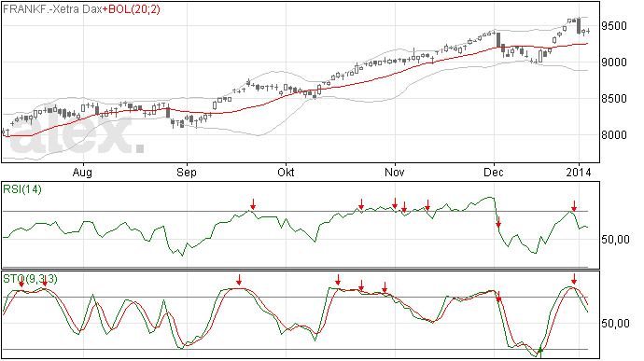
Task: Select the 8500 price axis value
Action: point(614,99)
